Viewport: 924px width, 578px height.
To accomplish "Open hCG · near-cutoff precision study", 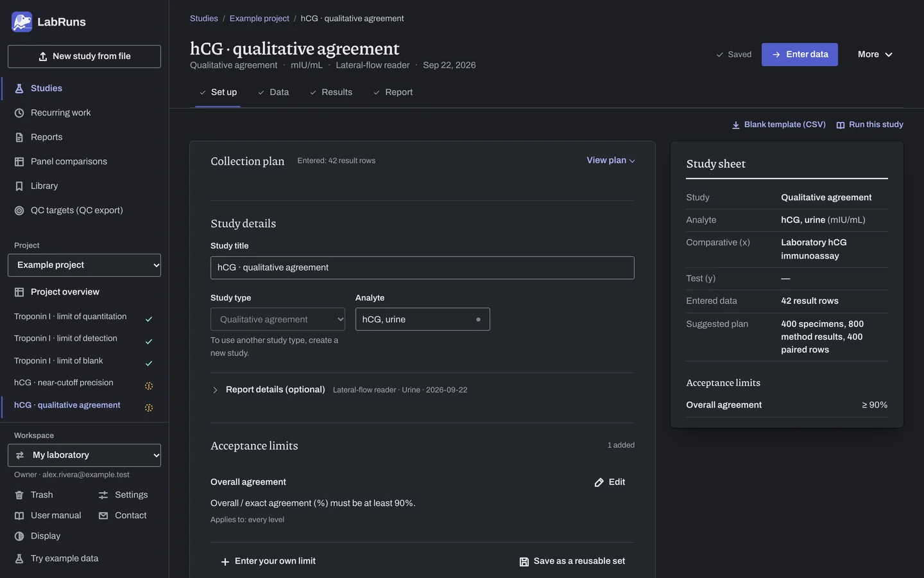I will (x=84, y=383).
